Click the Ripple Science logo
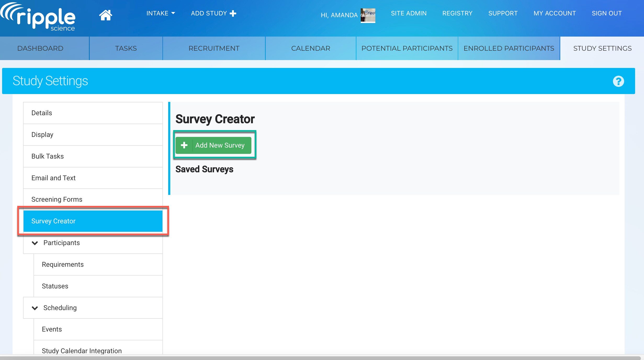 click(x=38, y=17)
